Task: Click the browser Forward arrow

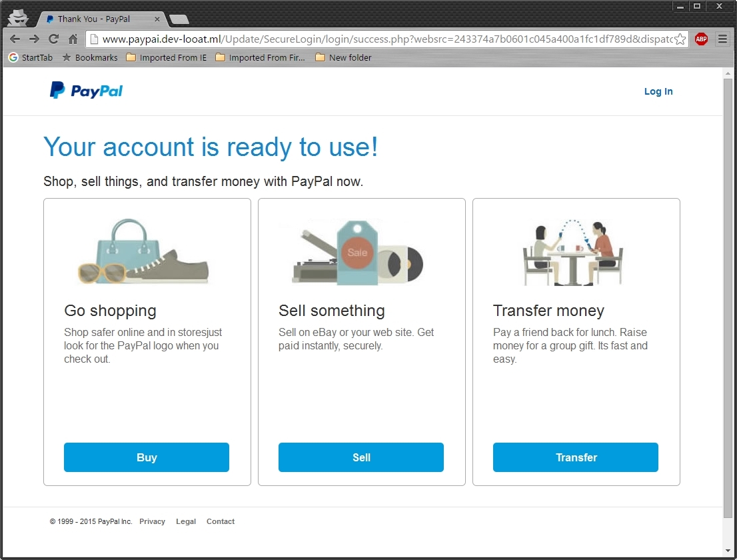Action: coord(34,39)
